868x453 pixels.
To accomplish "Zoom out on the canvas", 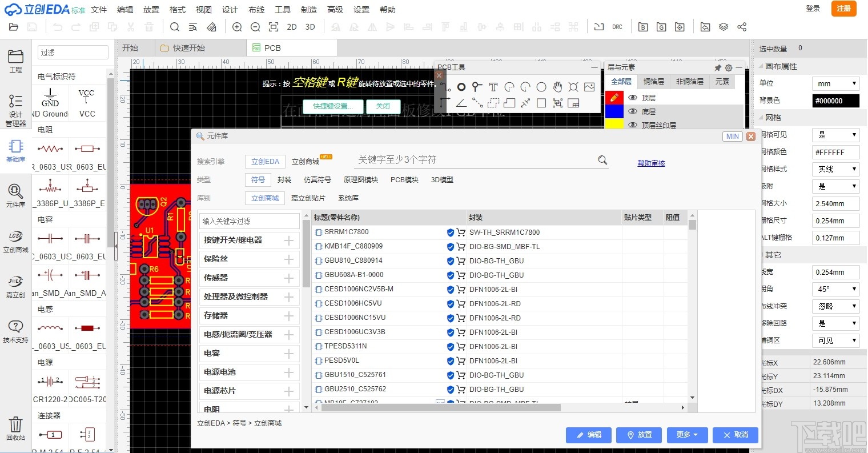I will (255, 27).
